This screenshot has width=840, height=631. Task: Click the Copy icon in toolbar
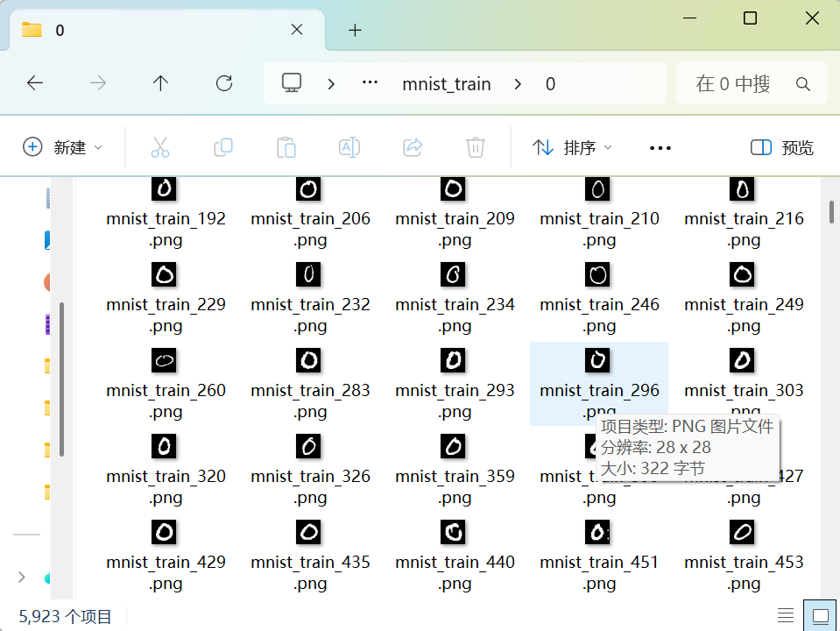[x=223, y=147]
